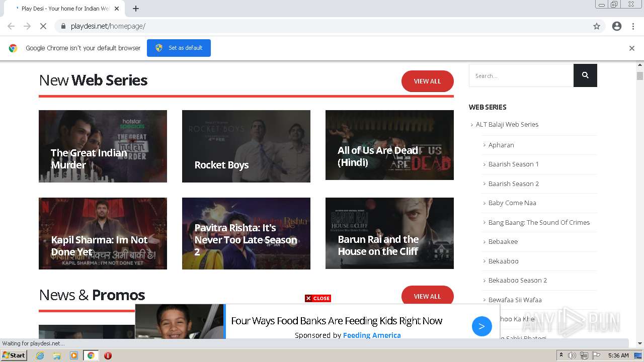Screen dimensions: 644x362
Task: Open Baby Come Naa link
Action: tap(512, 203)
